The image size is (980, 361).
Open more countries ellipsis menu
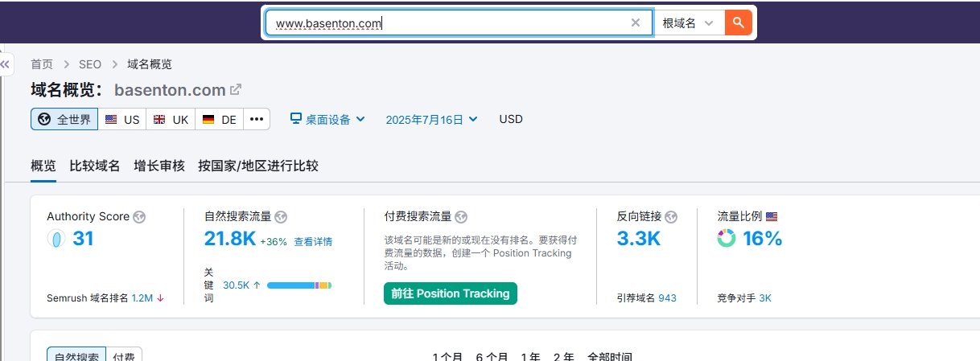coord(257,119)
